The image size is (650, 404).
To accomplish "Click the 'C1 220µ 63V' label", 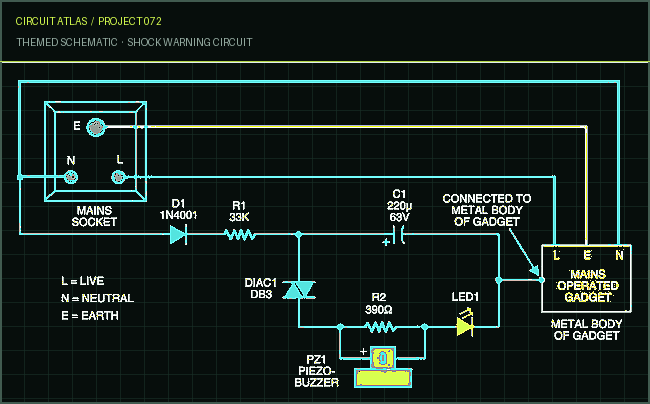I will 399,206.
